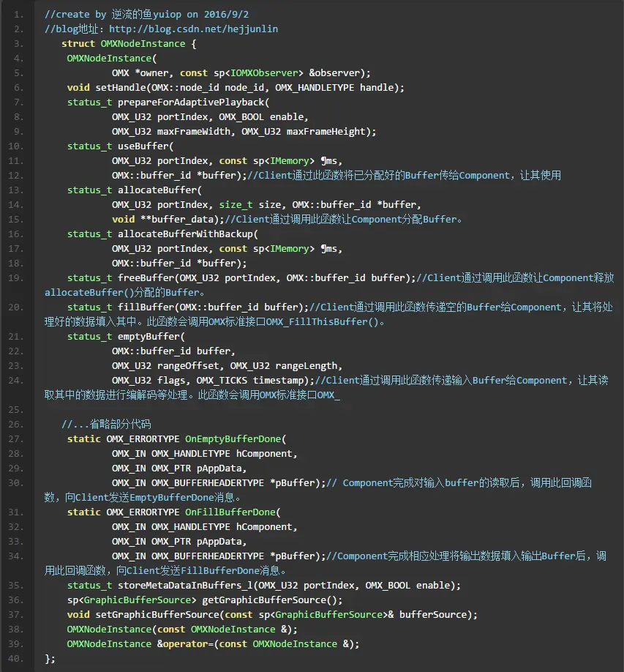Click the blog URL http://blog.csdn.net/hejjunlin
Image resolution: width=624 pixels, height=672 pixels.
tap(193, 29)
